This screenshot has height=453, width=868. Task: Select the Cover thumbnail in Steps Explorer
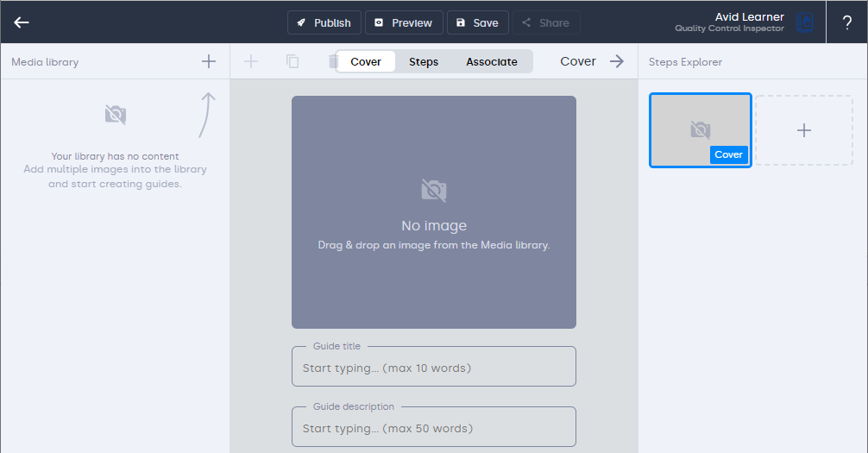(x=700, y=129)
